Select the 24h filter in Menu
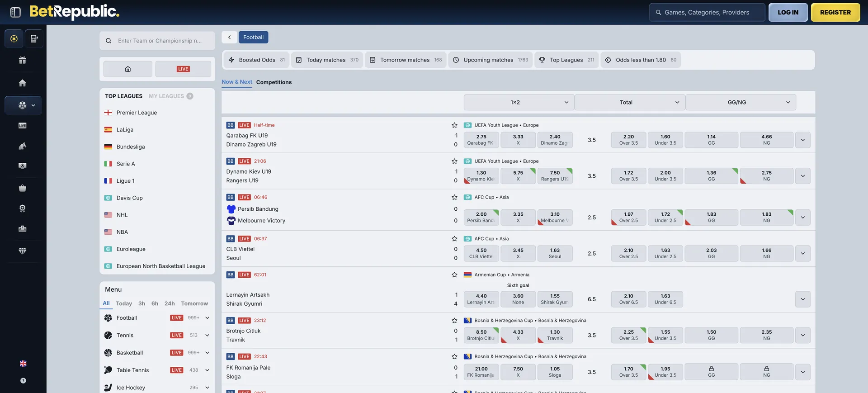The height and width of the screenshot is (393, 868). pos(170,303)
